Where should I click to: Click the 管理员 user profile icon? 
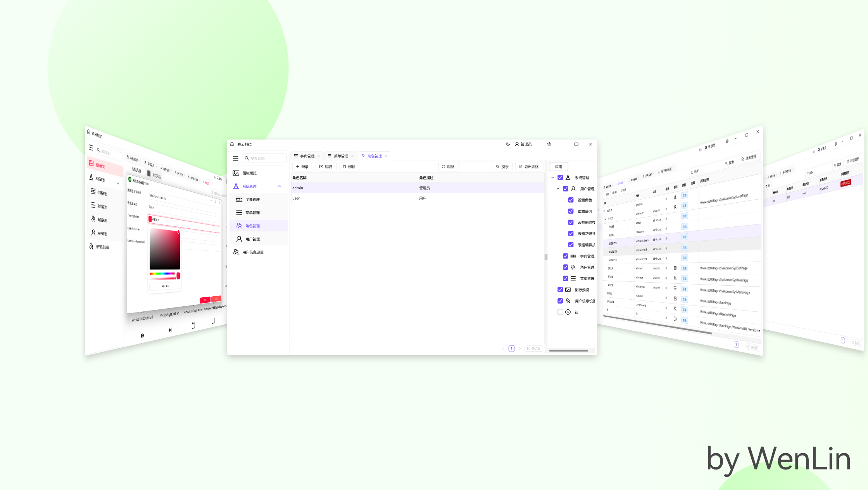click(x=517, y=144)
